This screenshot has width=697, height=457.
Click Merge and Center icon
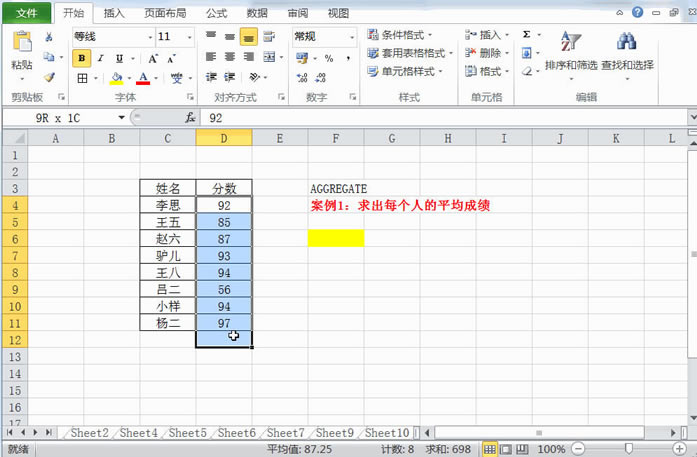[269, 57]
